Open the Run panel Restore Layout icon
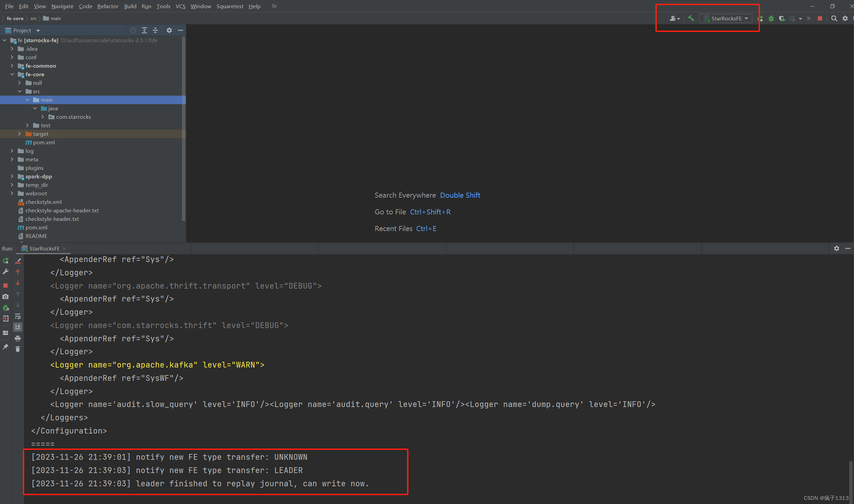854x504 pixels. tap(5, 332)
